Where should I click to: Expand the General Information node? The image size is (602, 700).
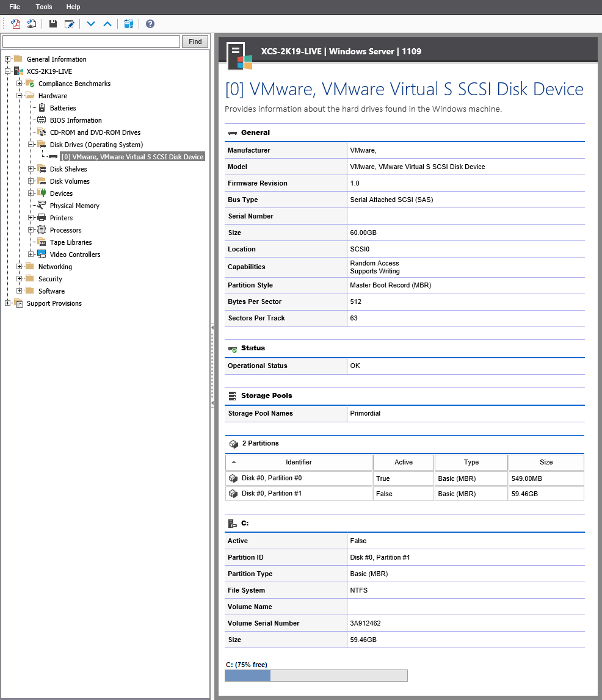(7, 59)
